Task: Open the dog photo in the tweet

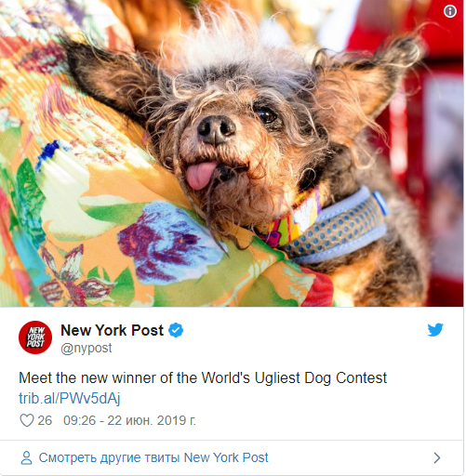Action: [x=232, y=153]
